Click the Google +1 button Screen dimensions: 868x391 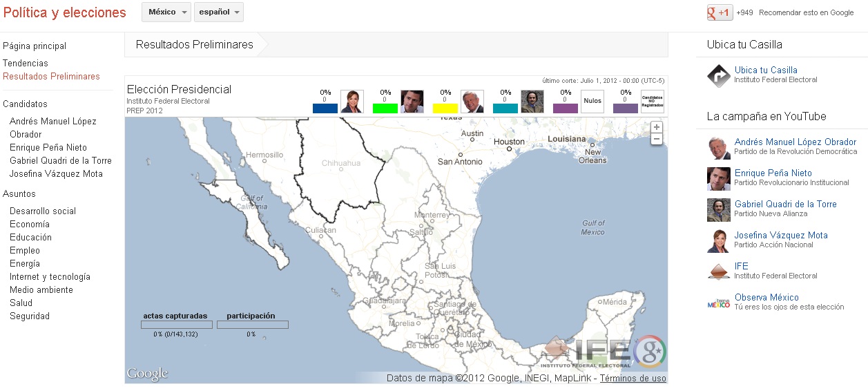[x=720, y=12]
